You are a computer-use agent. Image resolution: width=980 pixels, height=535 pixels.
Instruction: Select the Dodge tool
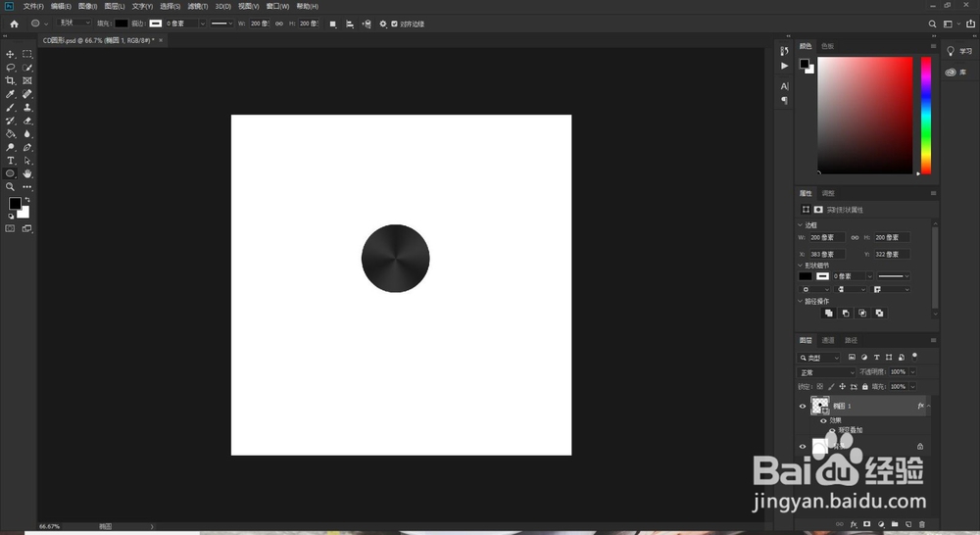tap(10, 148)
